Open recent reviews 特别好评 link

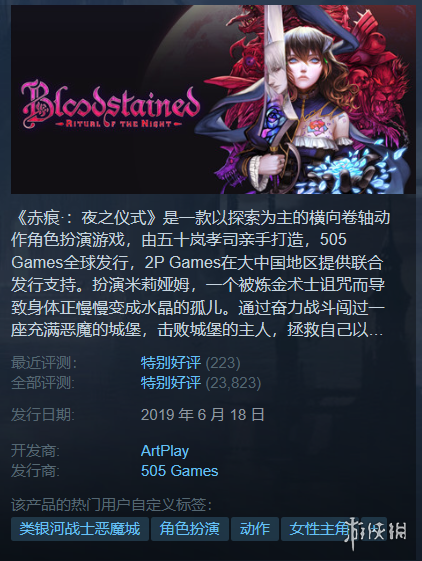tap(171, 363)
